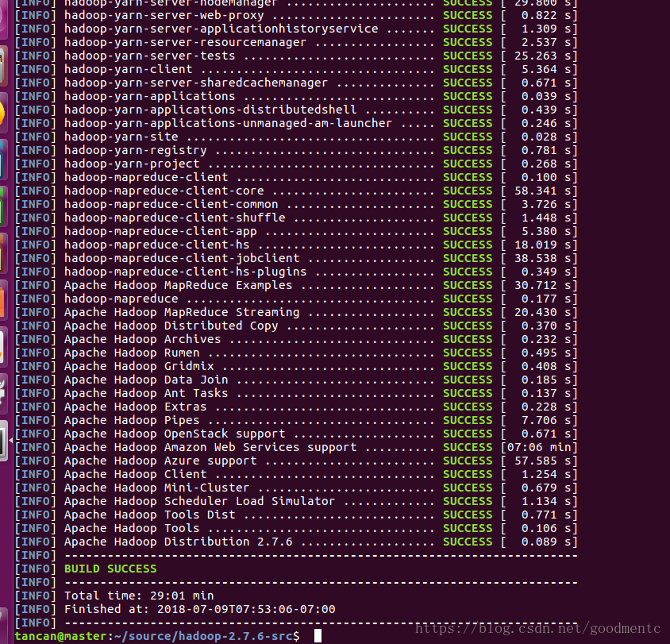Click the hadoop-yarn-site module name
The height and width of the screenshot is (644, 670).
[x=121, y=137]
